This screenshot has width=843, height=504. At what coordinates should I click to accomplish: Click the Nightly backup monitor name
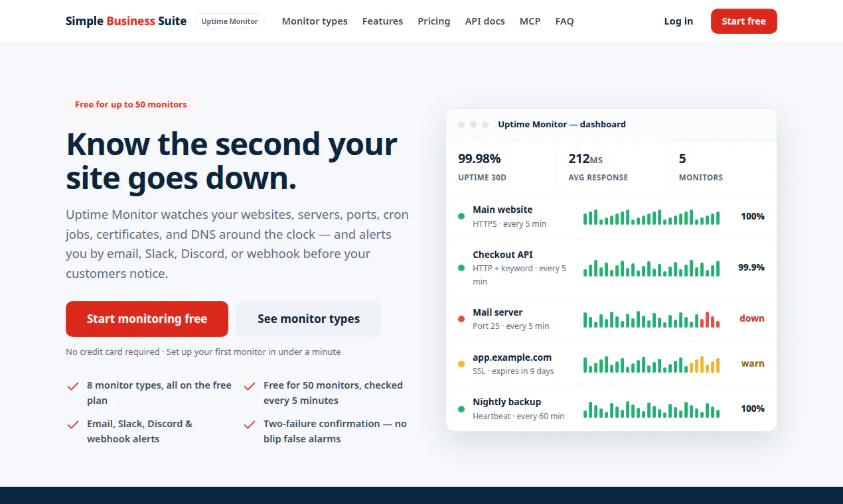pyautogui.click(x=506, y=402)
